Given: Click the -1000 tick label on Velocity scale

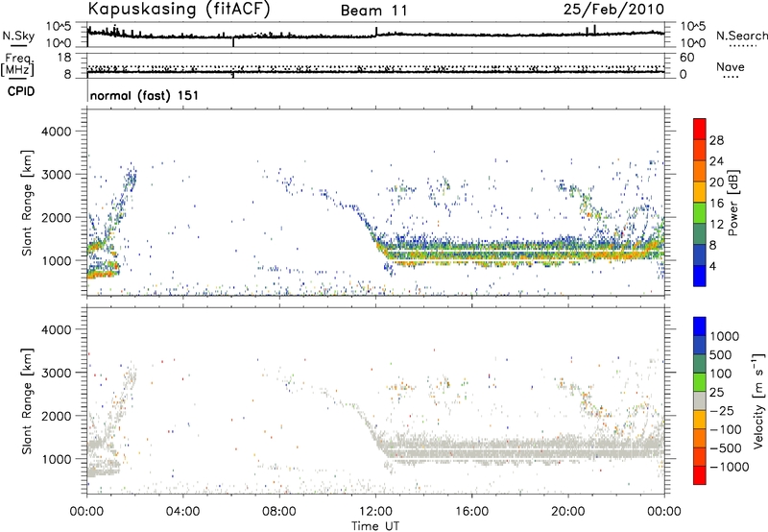Looking at the screenshot, I should pos(729,467).
